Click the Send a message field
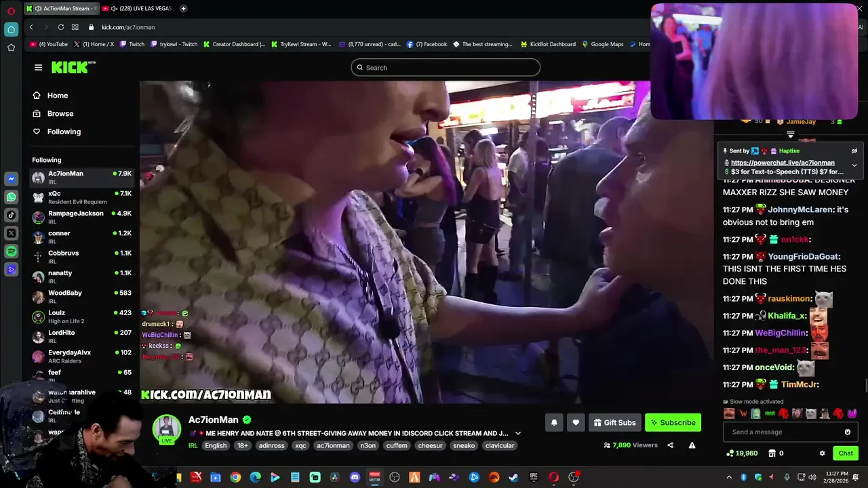Viewport: 868px width, 488px height. coord(791,432)
